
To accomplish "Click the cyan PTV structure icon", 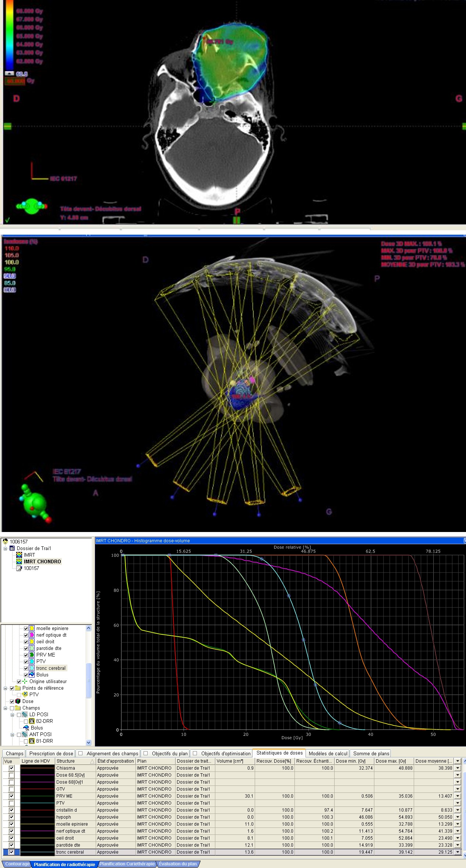I will [x=32, y=661].
